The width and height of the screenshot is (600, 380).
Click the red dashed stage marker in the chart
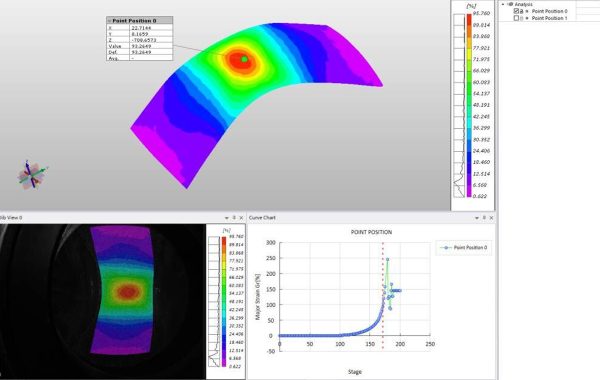383,295
